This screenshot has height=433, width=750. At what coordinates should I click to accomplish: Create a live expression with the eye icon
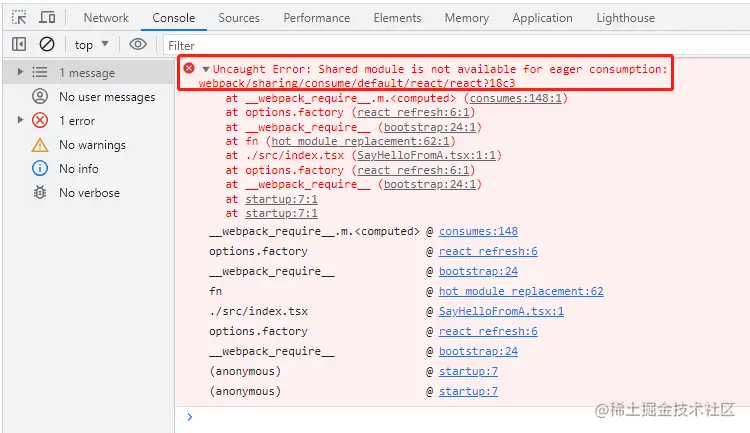(138, 44)
